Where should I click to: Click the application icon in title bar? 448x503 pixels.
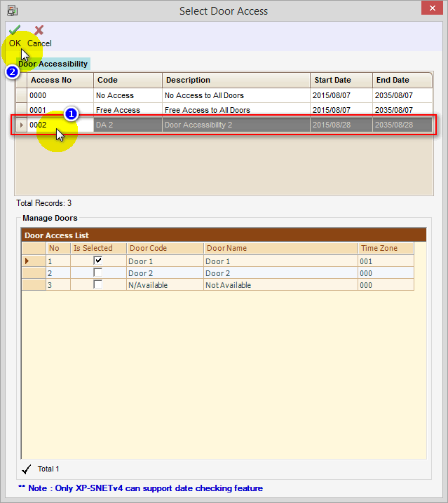point(12,11)
